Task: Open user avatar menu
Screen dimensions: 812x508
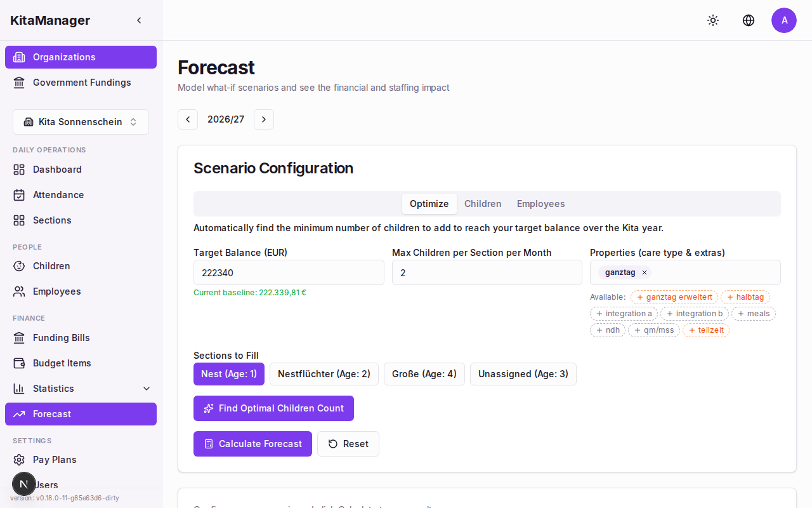Action: click(x=784, y=20)
